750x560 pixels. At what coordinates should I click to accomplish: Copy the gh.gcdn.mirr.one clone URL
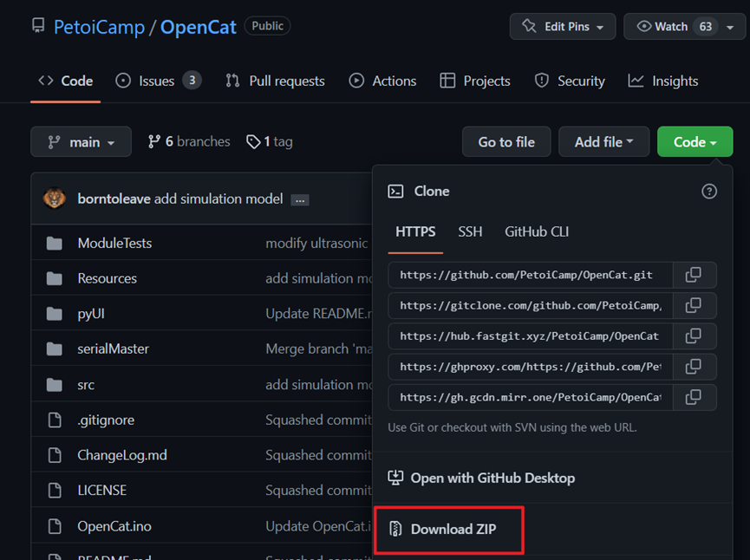pyautogui.click(x=694, y=397)
